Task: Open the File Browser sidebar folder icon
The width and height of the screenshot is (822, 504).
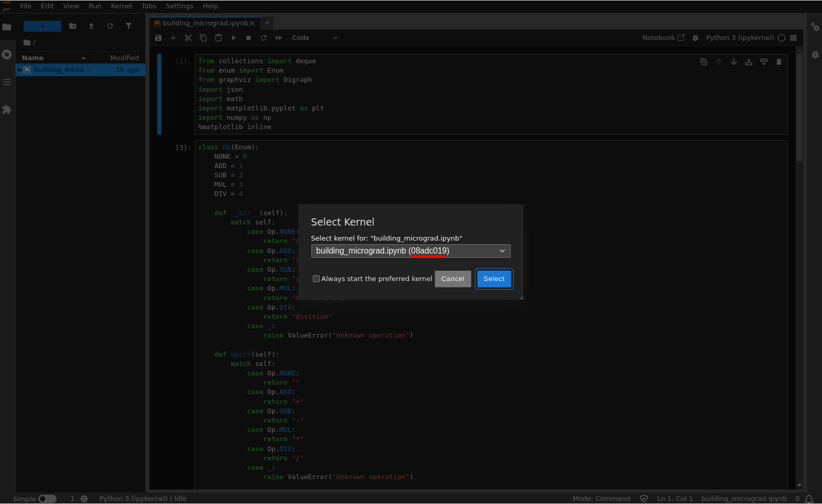Action: coord(7,27)
